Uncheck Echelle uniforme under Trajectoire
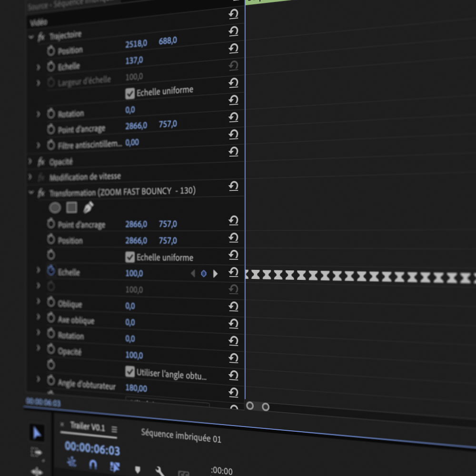This screenshot has width=476, height=476. tap(130, 93)
